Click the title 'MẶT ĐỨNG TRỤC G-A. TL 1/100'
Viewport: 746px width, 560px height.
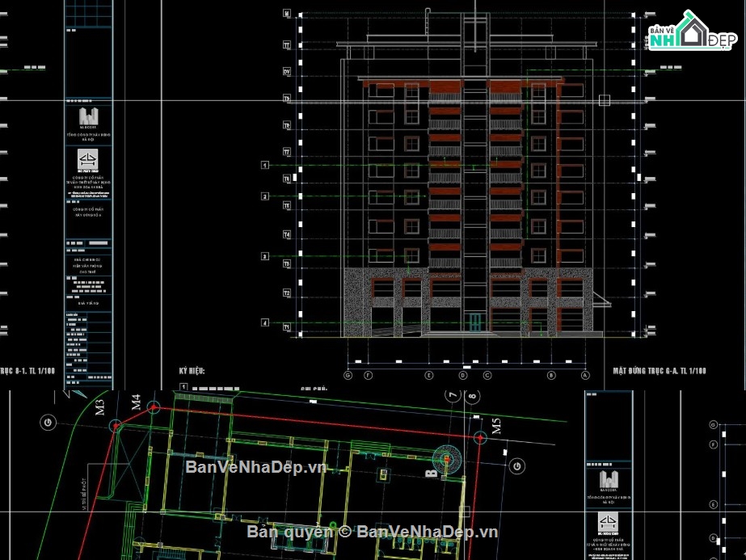coord(660,371)
